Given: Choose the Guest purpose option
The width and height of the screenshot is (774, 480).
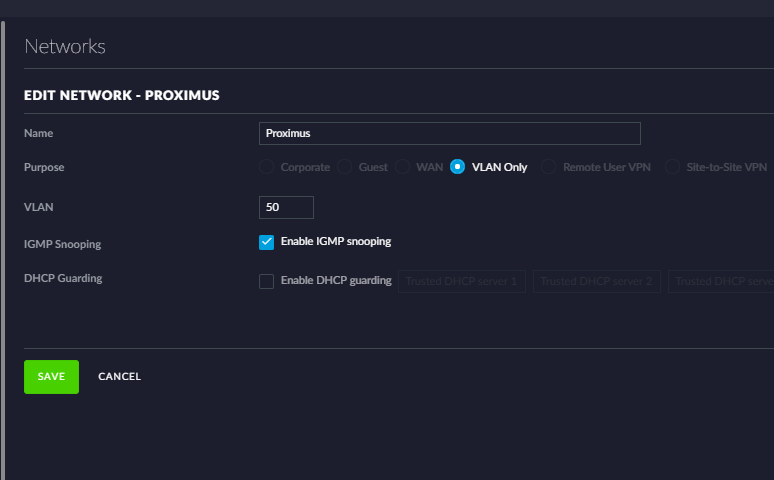Looking at the screenshot, I should click(344, 167).
